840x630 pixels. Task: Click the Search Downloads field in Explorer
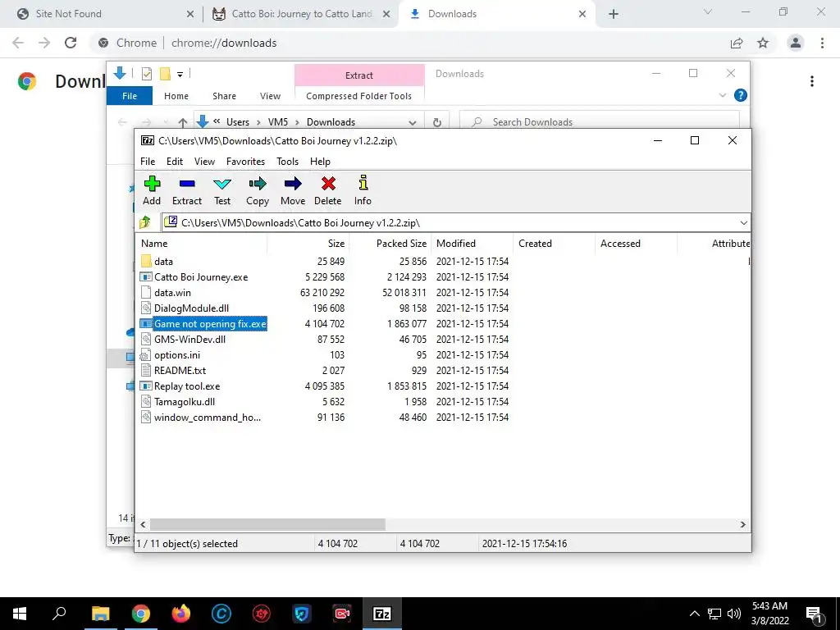pyautogui.click(x=600, y=122)
